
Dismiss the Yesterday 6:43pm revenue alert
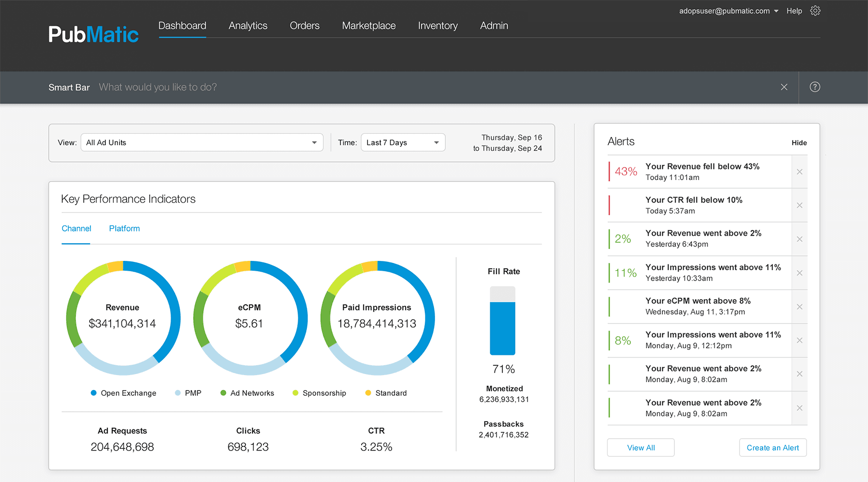pyautogui.click(x=799, y=239)
